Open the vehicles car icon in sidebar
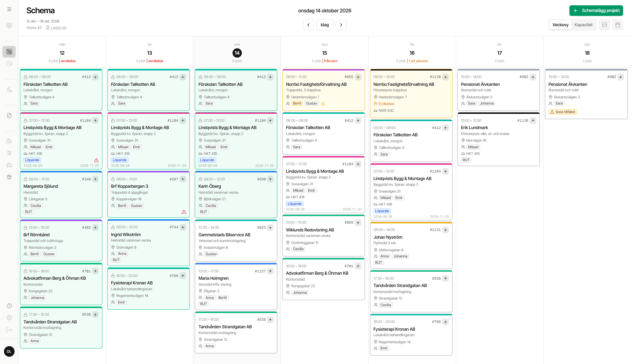 click(9, 165)
